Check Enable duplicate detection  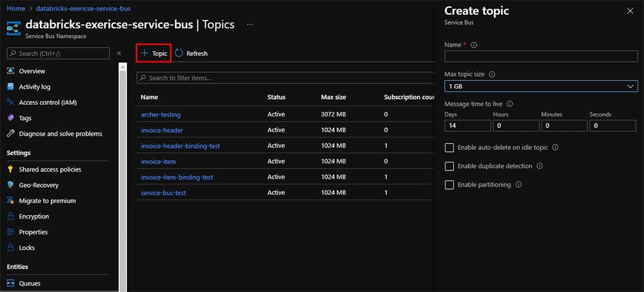(x=450, y=166)
